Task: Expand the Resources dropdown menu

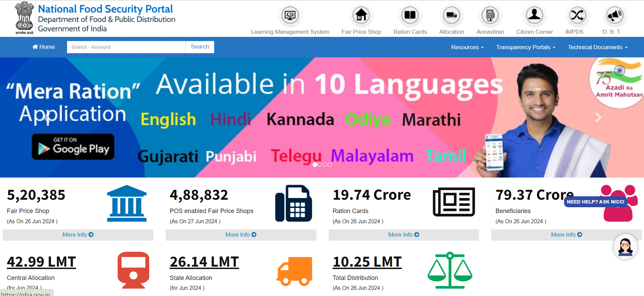Action: [467, 47]
